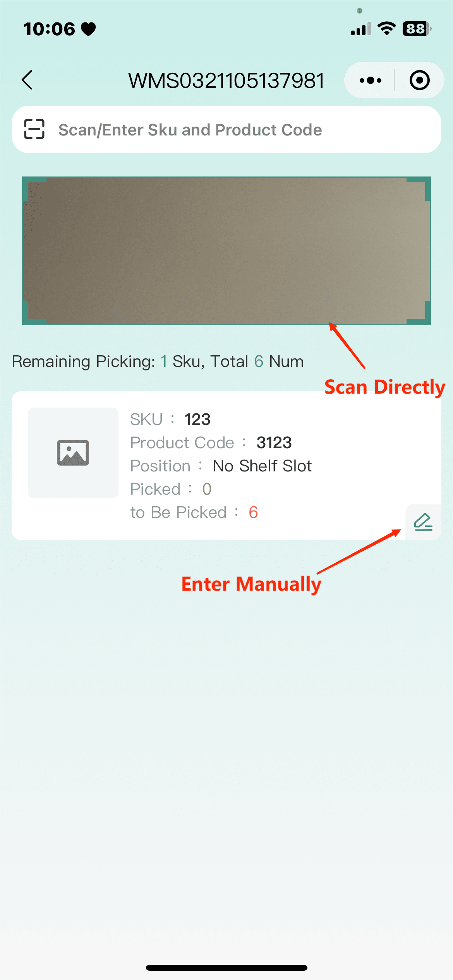The width and height of the screenshot is (453, 980).
Task: Tap the home indicator bar at bottom
Action: coord(226,968)
